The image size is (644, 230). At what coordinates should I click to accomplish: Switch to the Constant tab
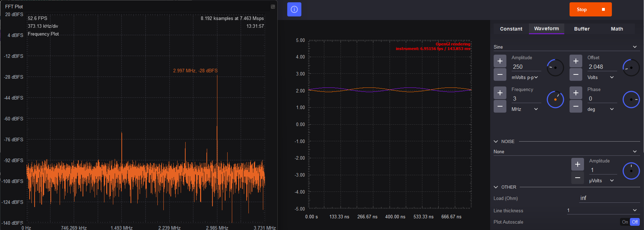pyautogui.click(x=511, y=29)
